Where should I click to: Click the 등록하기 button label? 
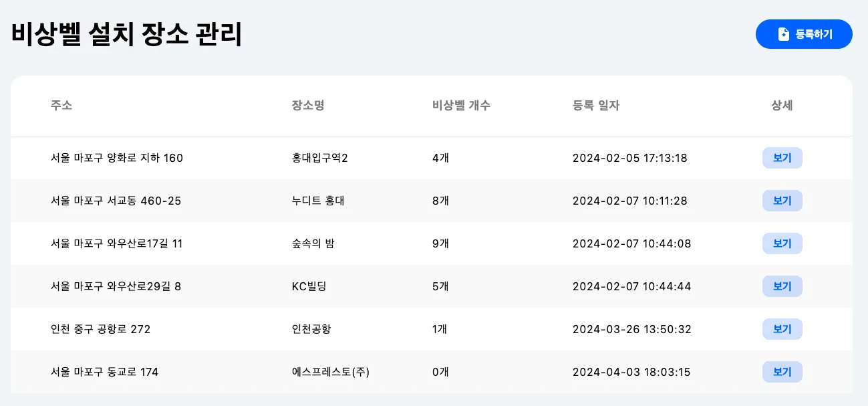click(813, 34)
